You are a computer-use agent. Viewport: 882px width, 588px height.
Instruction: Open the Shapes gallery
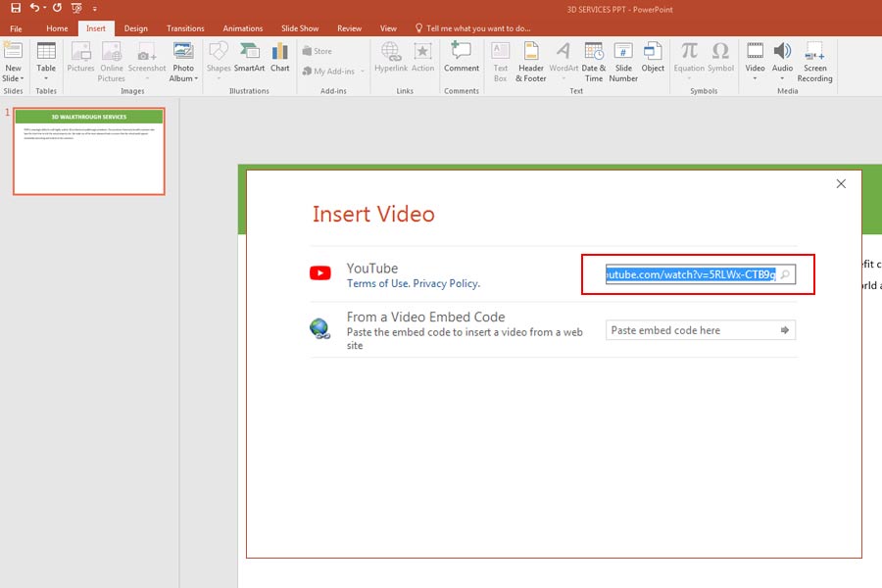pos(219,61)
